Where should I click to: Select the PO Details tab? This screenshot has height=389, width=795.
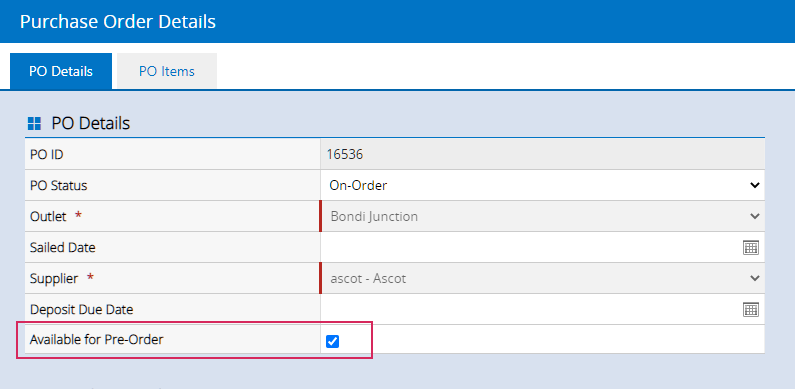tap(61, 71)
